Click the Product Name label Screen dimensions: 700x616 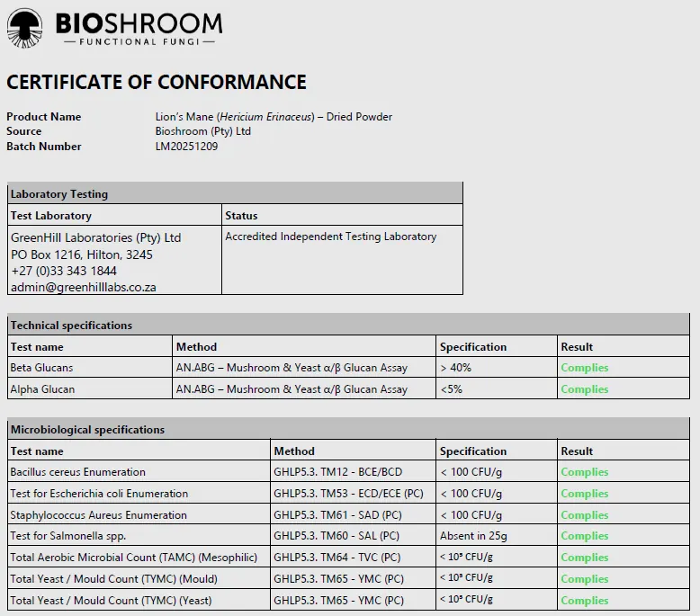click(44, 117)
